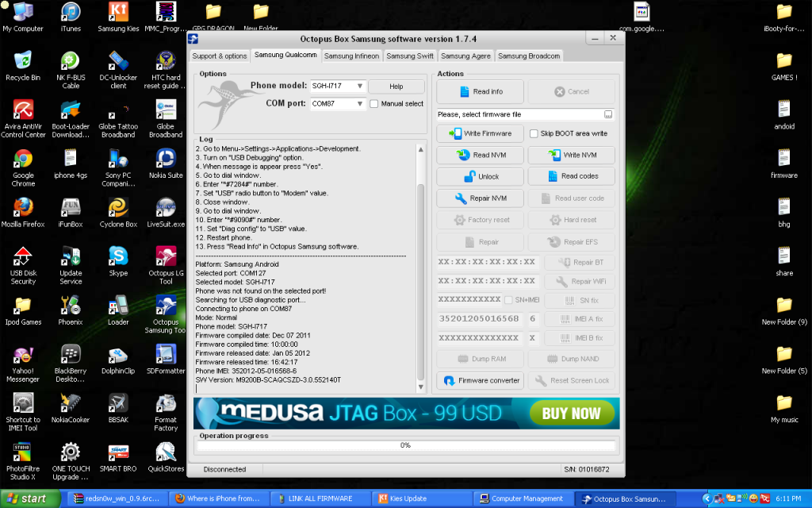Open the Samsung Kies desktop icon

tap(118, 17)
